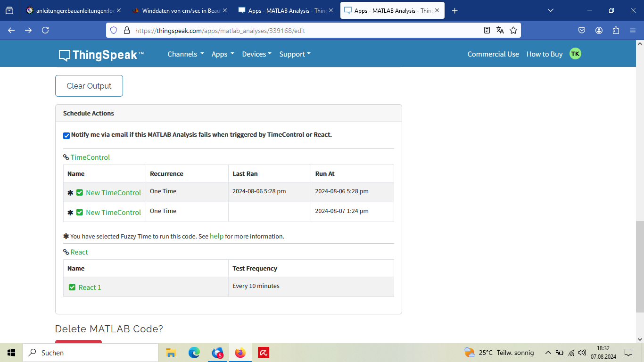644x362 pixels.
Task: Open the Commercial Use menu item
Action: (x=493, y=54)
